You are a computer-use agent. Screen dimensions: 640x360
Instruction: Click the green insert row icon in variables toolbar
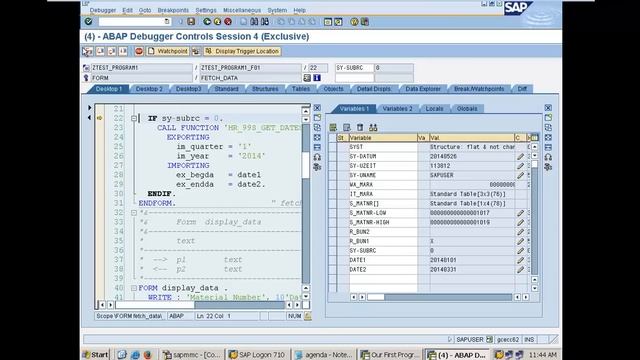333,127
